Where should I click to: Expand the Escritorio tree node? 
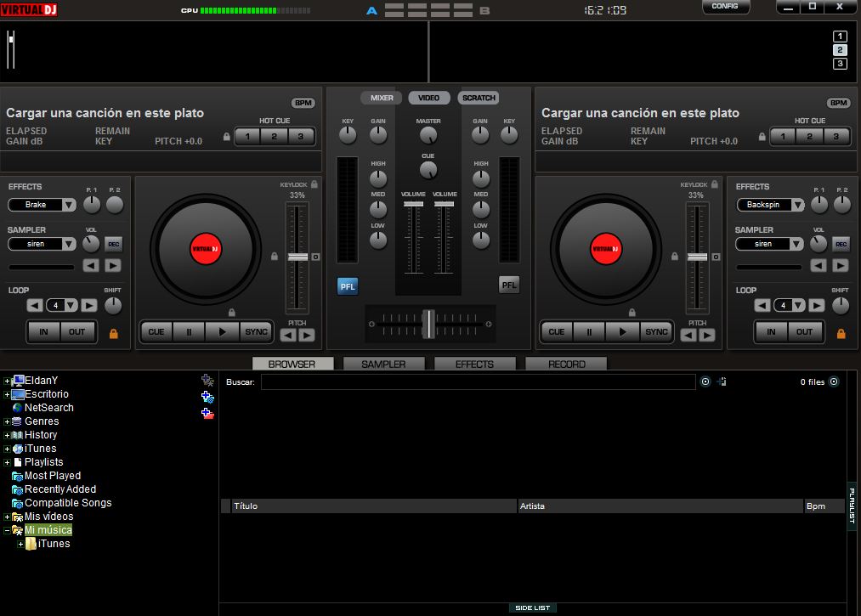7,394
